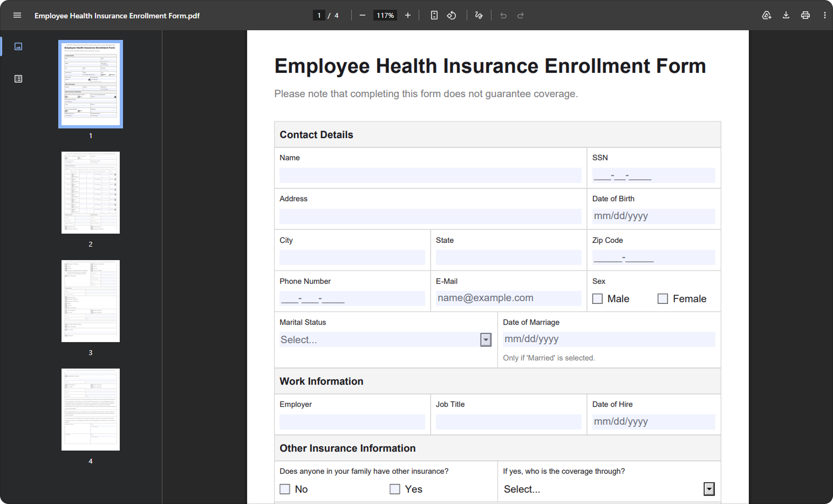The image size is (833, 504).
Task: Download the PDF file
Action: (786, 15)
